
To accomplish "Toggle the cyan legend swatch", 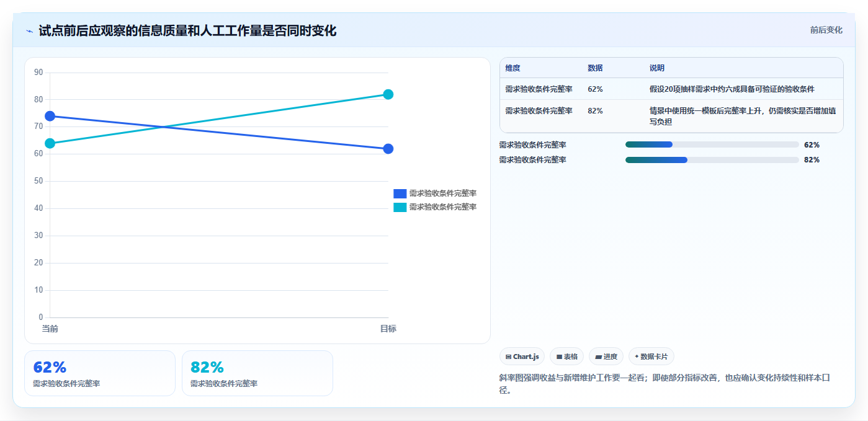I will click(400, 207).
